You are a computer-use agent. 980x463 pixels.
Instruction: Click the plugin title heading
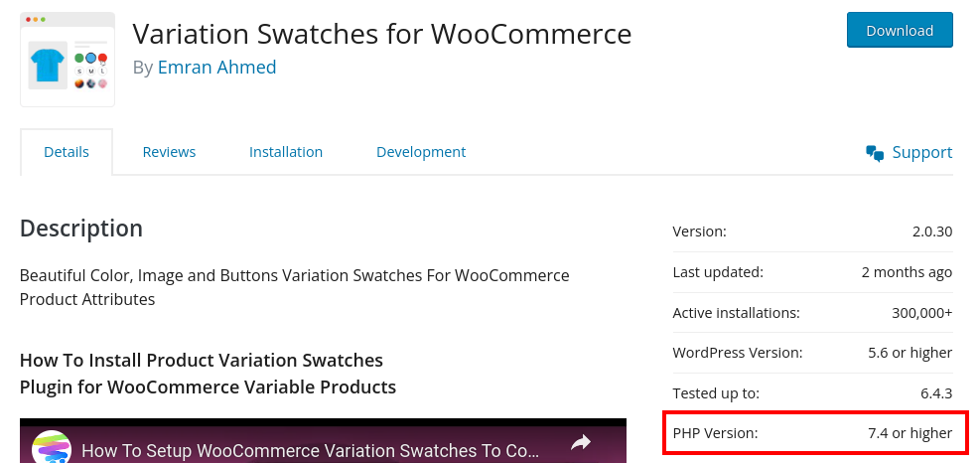click(382, 33)
